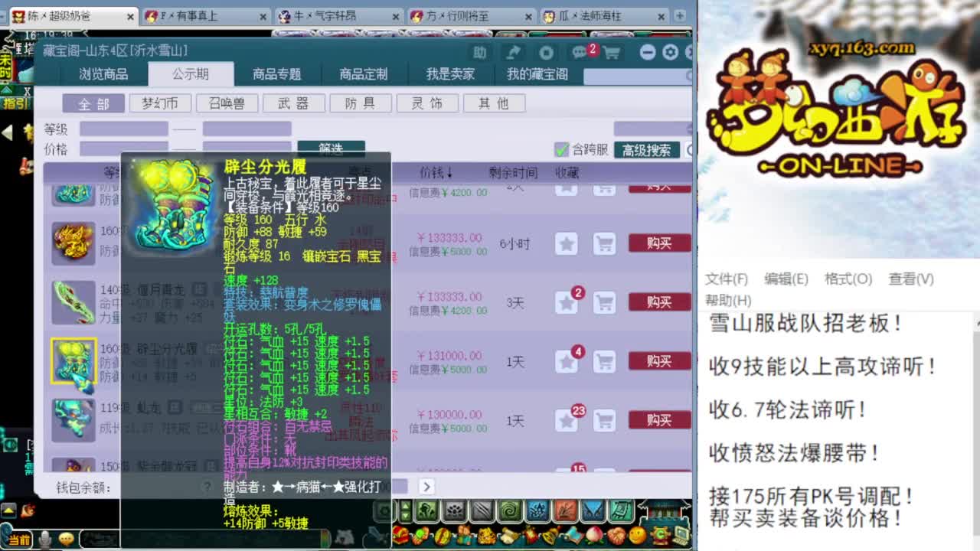Switch to the 有事真上 window tab
This screenshot has height=551, width=980.
click(206, 15)
